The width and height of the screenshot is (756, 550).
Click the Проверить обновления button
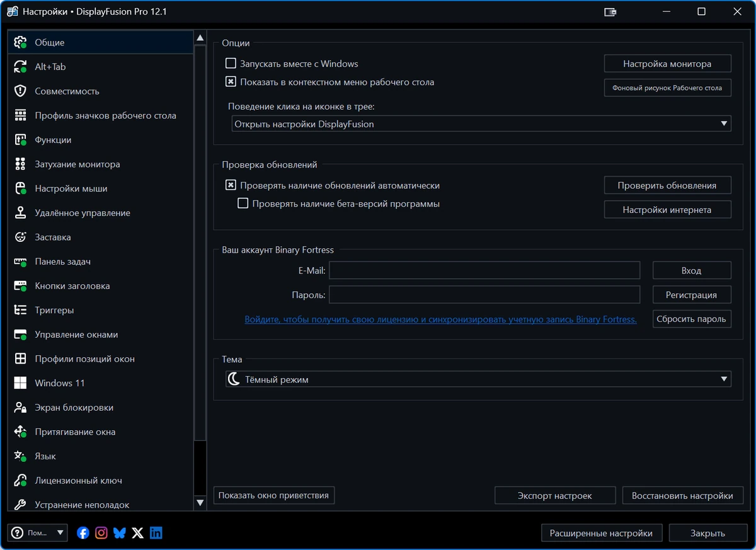coord(668,185)
